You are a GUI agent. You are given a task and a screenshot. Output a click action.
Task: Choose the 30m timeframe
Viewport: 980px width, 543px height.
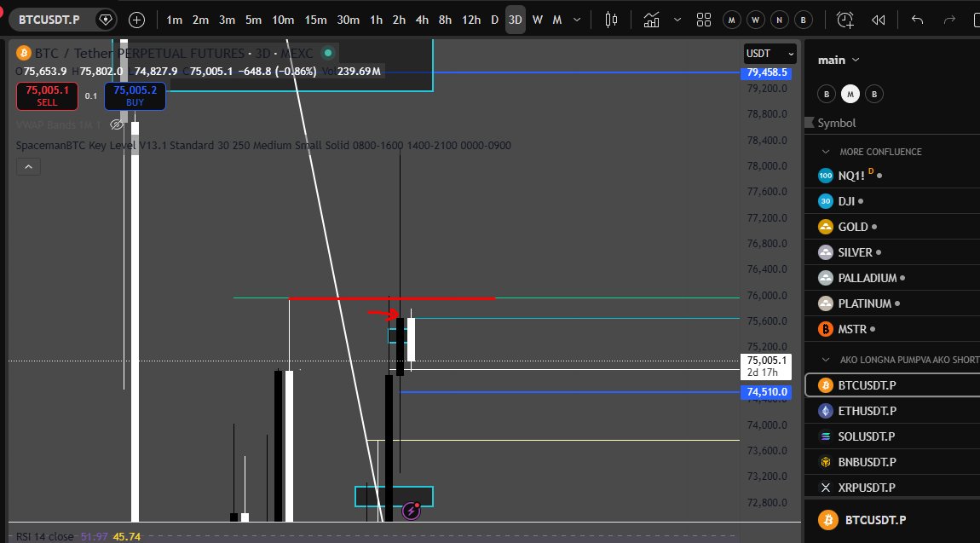tap(349, 20)
